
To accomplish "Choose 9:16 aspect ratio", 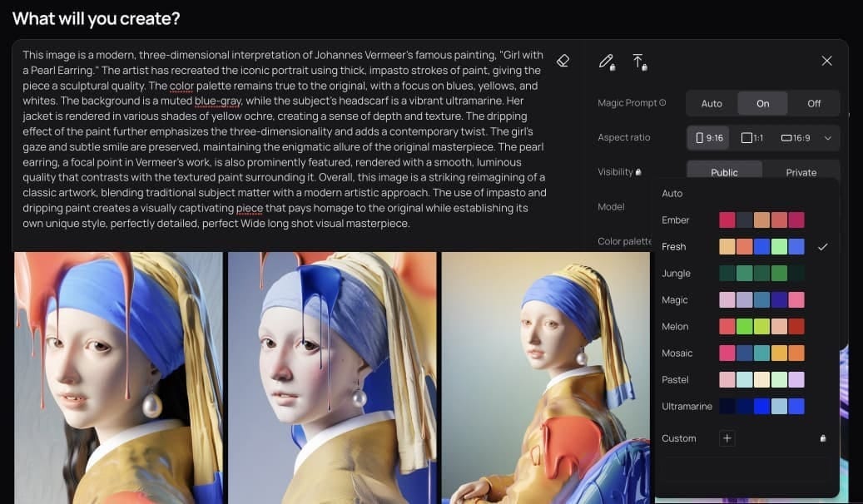I will pos(709,137).
